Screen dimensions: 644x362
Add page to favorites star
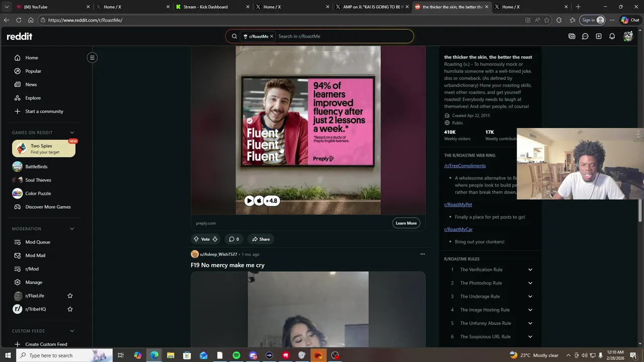[547, 20]
